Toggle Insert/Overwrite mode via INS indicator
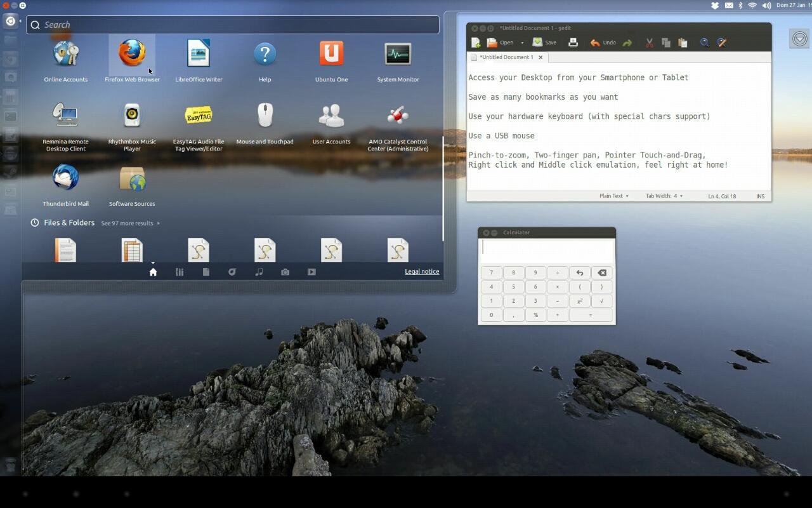This screenshot has height=508, width=812. point(760,196)
